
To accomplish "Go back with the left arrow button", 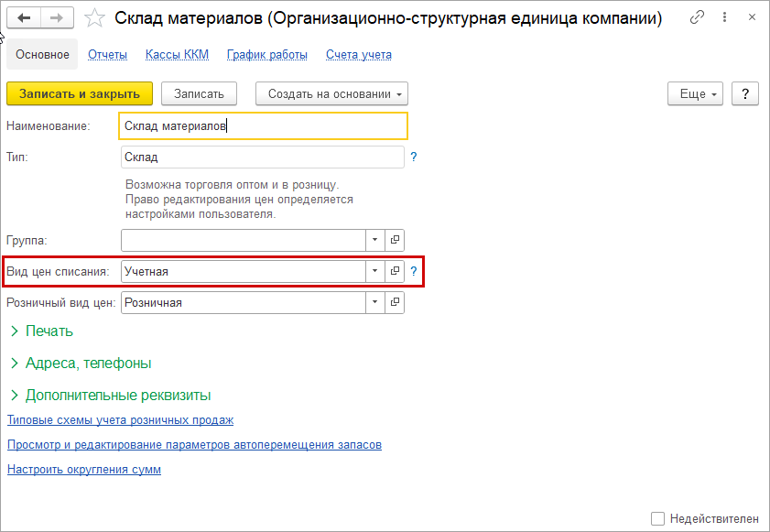I will coord(24,18).
